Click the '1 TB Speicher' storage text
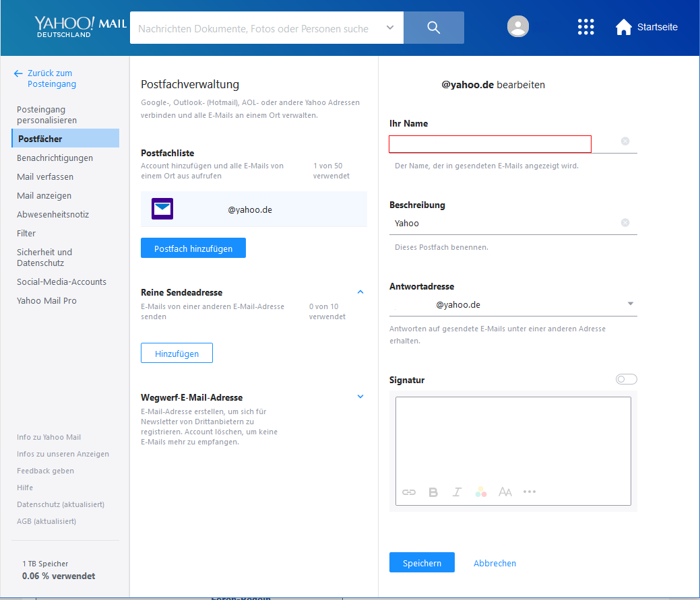Screen dimensions: 700x600 45,564
